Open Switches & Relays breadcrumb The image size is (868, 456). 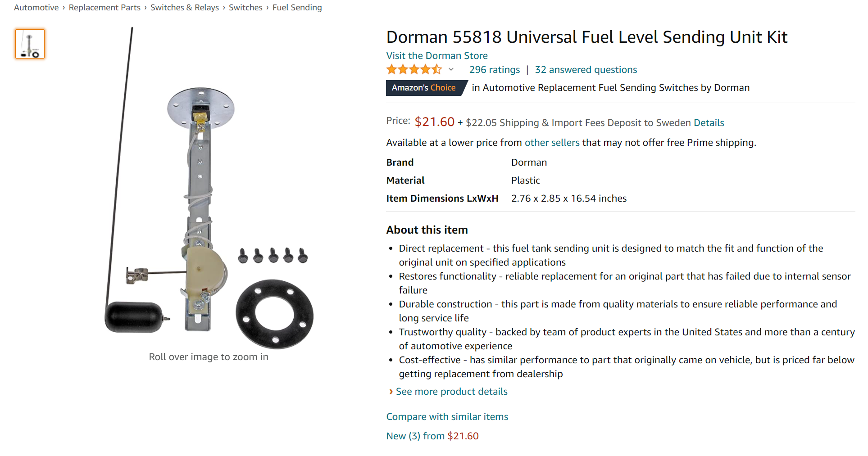tap(185, 8)
